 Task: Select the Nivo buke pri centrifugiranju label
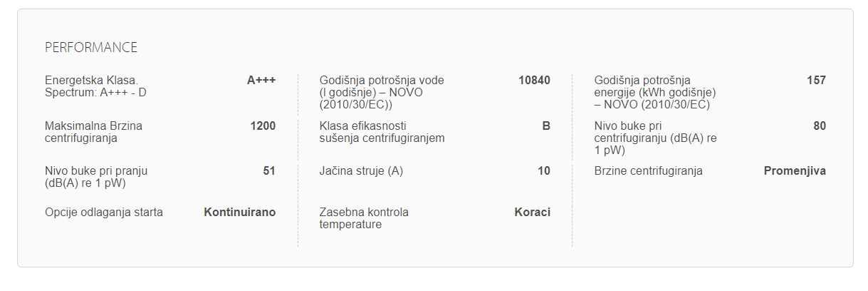click(655, 138)
